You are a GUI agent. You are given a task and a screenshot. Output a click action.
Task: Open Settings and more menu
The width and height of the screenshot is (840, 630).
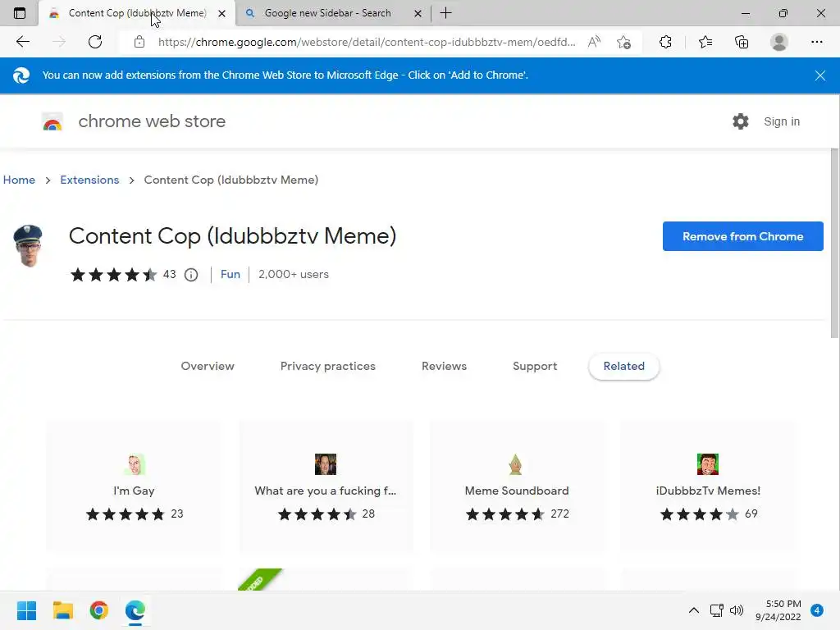pyautogui.click(x=816, y=42)
